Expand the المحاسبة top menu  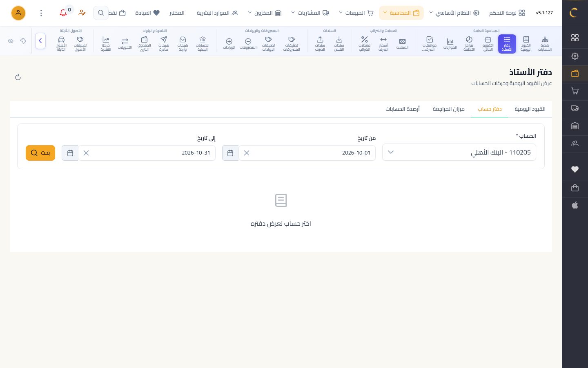(401, 13)
